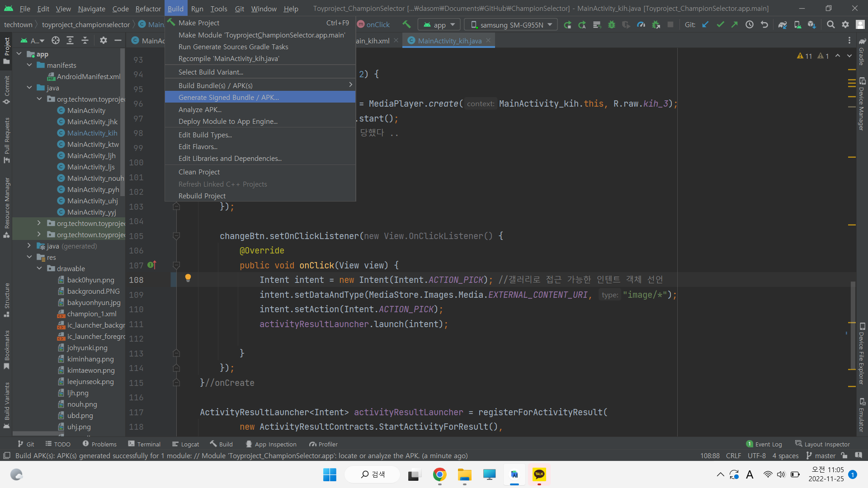Click the 11 warnings inspection indicator
Screen dimensions: 868x488
[804, 56]
